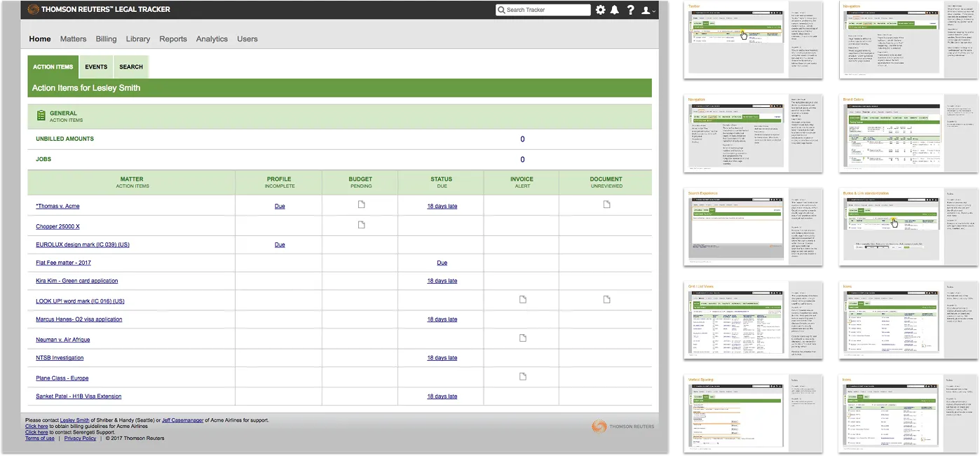Open the Privacy Policy link

[x=80, y=438]
